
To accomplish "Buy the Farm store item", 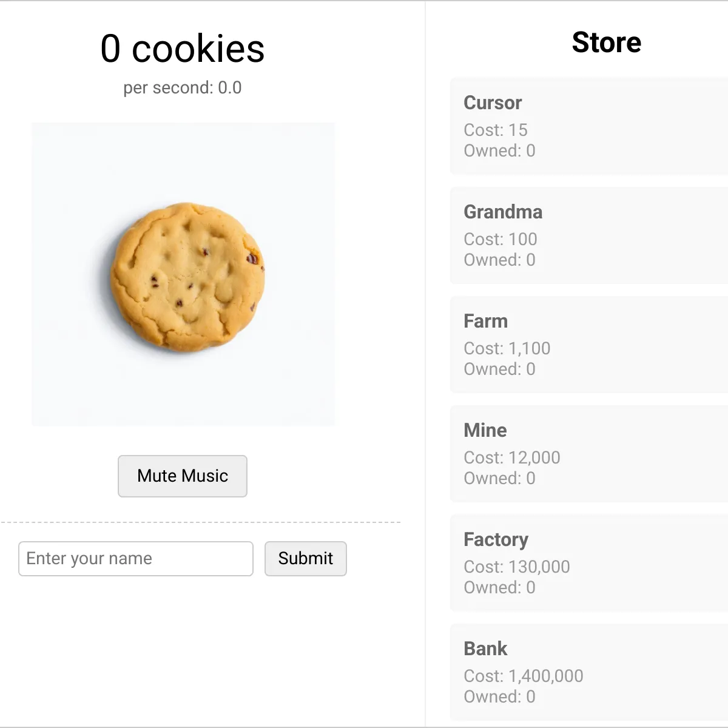I will (589, 345).
